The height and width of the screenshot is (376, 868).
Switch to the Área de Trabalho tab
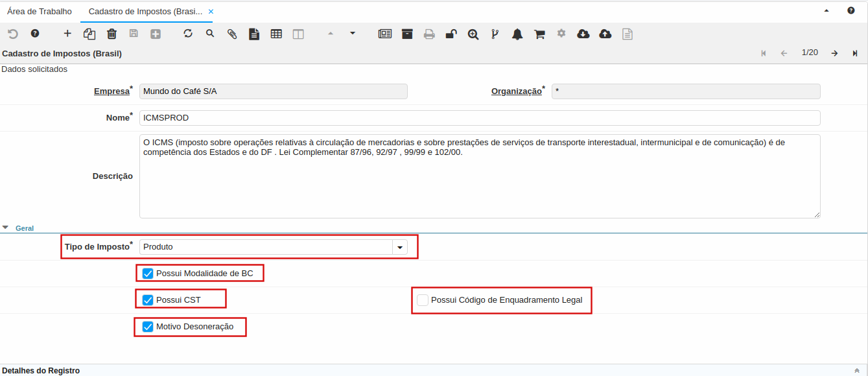click(40, 12)
